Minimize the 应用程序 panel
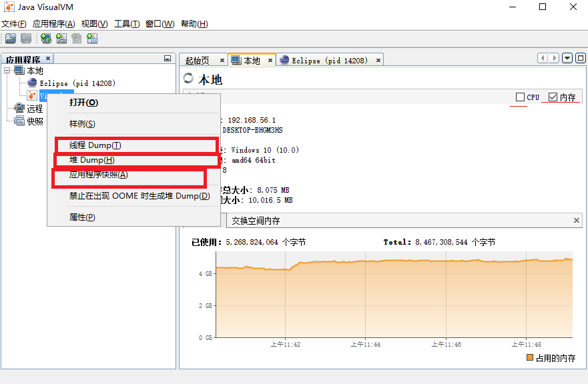 pyautogui.click(x=168, y=59)
